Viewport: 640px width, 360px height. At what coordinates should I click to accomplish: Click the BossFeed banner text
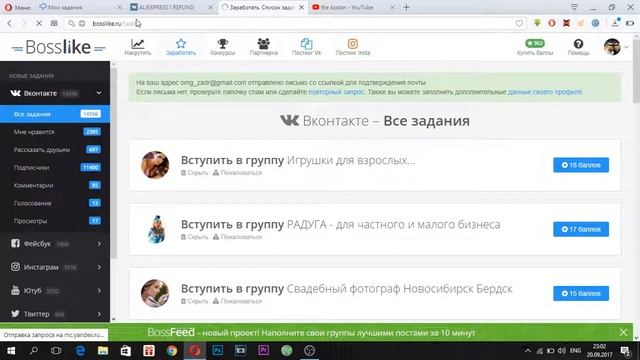point(311,333)
